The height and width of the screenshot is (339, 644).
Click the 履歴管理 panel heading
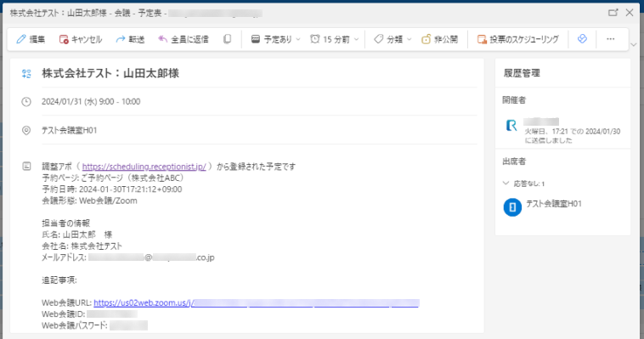[522, 73]
